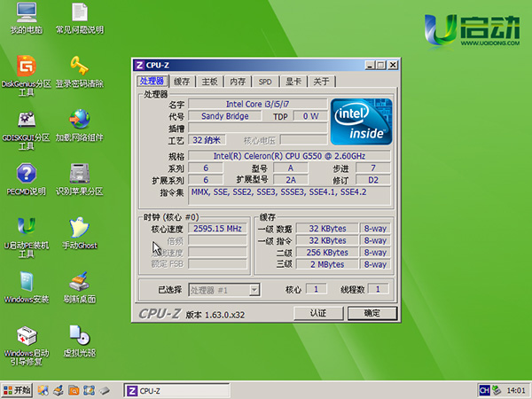Image resolution: width=532 pixels, height=399 pixels.
Task: Click the core speed '2595.15 MHz' value
Action: 217,229
